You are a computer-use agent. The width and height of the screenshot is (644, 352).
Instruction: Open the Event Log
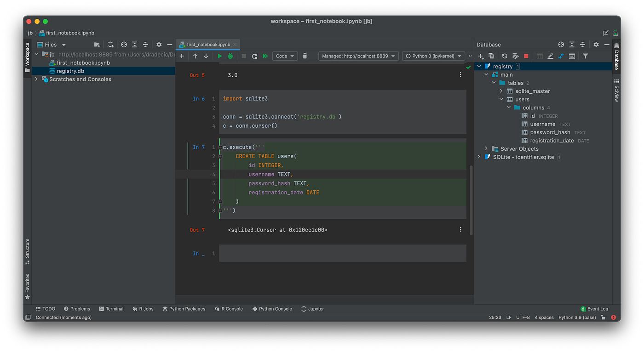594,308
